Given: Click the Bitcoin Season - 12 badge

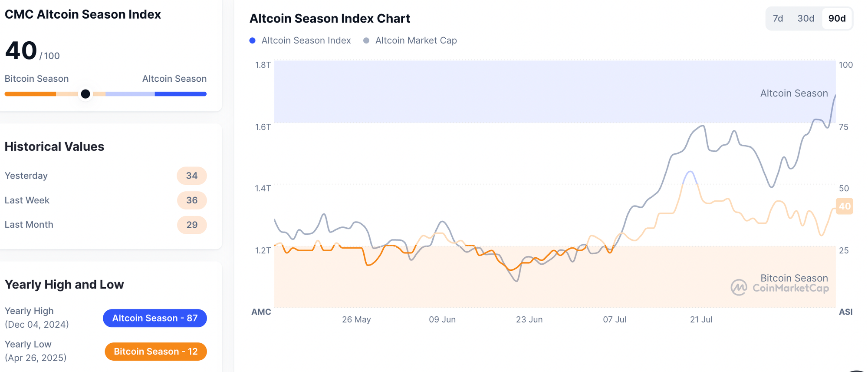Looking at the screenshot, I should click(155, 351).
